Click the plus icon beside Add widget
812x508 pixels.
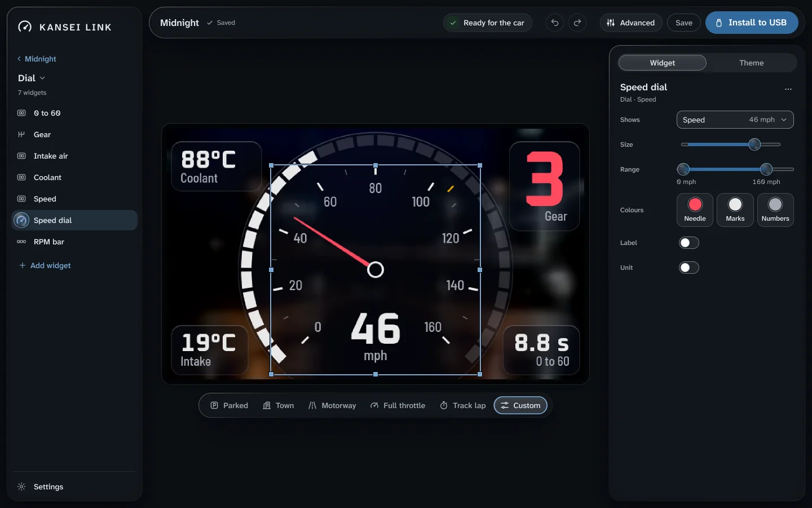23,265
